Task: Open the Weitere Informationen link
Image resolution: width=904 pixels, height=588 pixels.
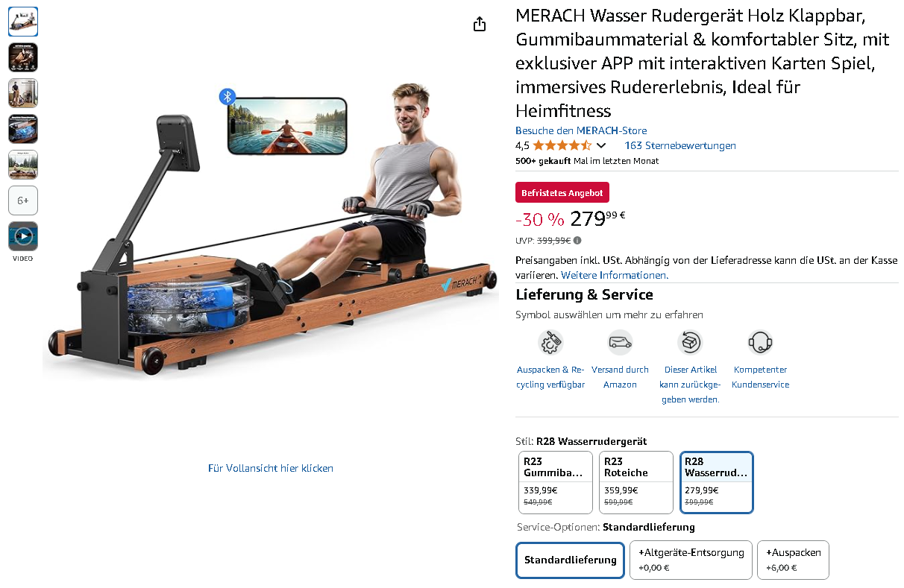Action: click(x=615, y=275)
